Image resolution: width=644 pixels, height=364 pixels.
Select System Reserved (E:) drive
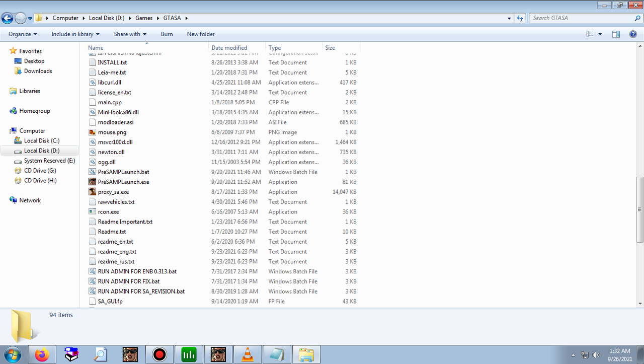click(x=49, y=161)
